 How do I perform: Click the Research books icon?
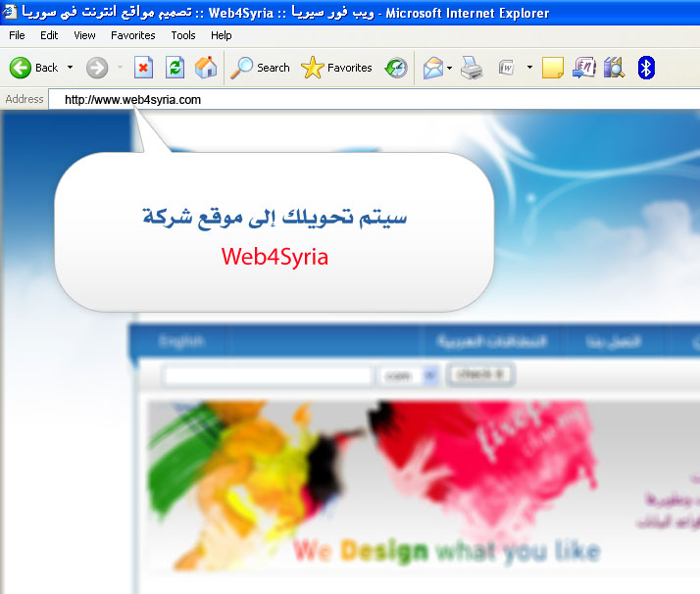615,68
